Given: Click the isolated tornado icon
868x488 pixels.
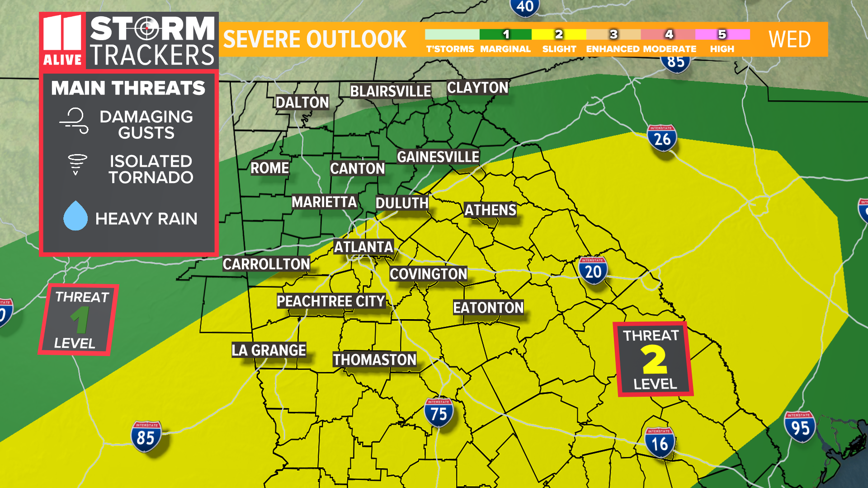Looking at the screenshot, I should click(x=76, y=164).
